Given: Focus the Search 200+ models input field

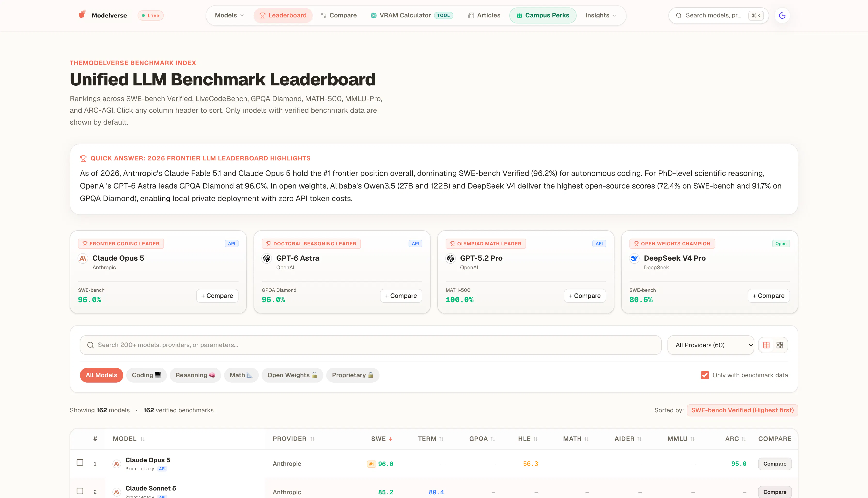Looking at the screenshot, I should tap(371, 345).
